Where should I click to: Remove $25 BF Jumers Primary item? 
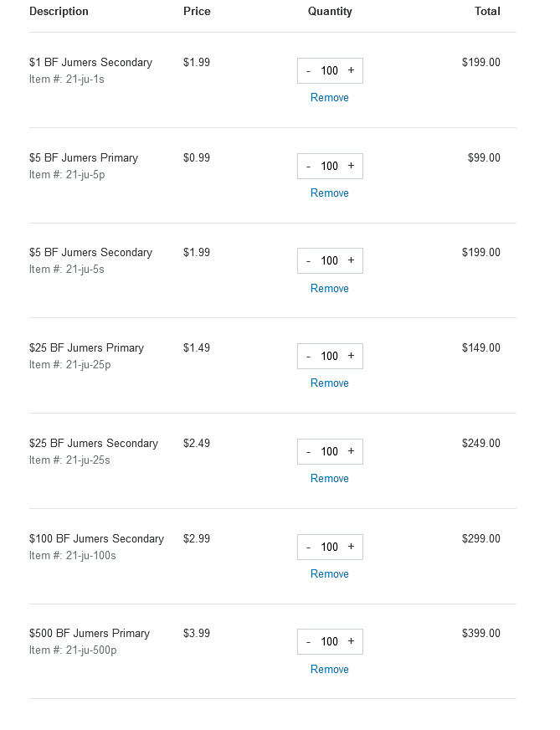[x=330, y=383]
